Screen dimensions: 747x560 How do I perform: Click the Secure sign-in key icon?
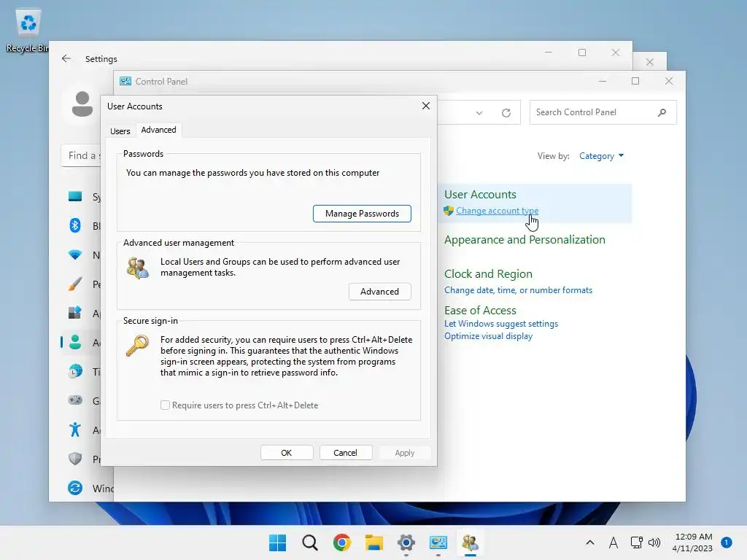137,345
